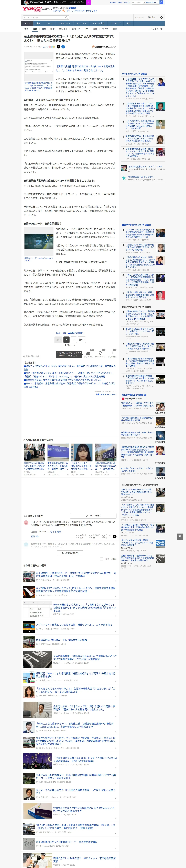Click なるほど reaction showing 65
The width and height of the screenshot is (186, 868).
click(x=94, y=536)
